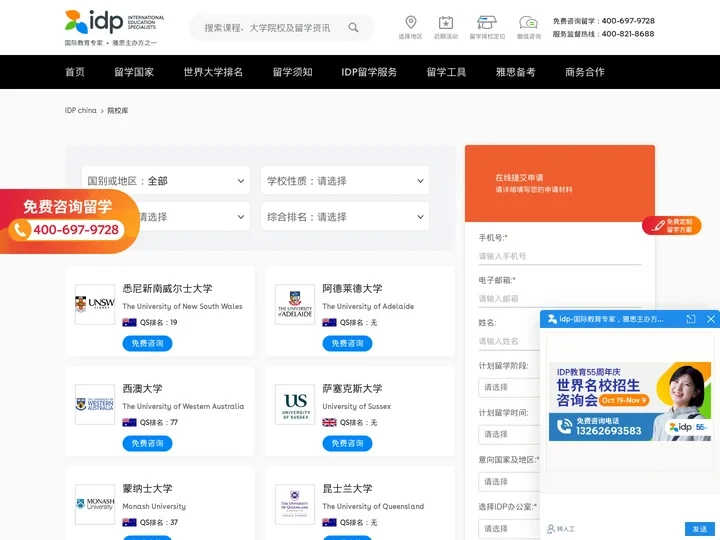
Task: Open the 意向国家及地区 select box
Action: (x=509, y=482)
